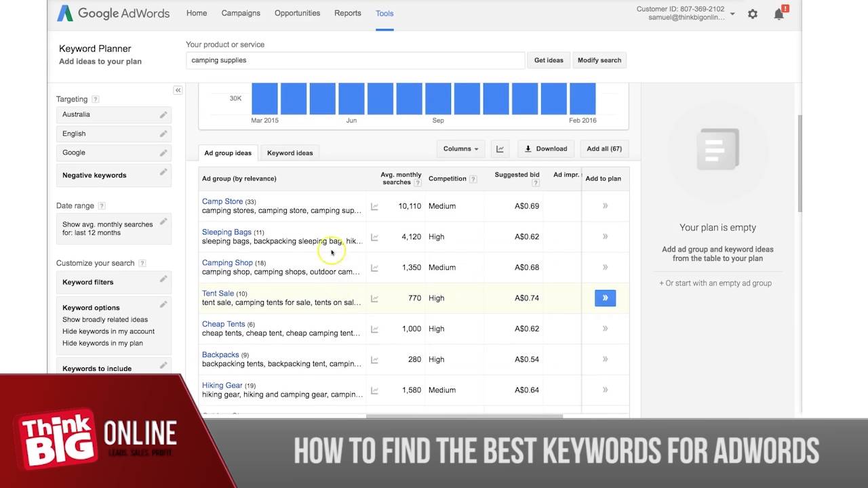Viewport: 868px width, 488px height.
Task: Open the Hiking Gear ad group
Action: coord(222,385)
